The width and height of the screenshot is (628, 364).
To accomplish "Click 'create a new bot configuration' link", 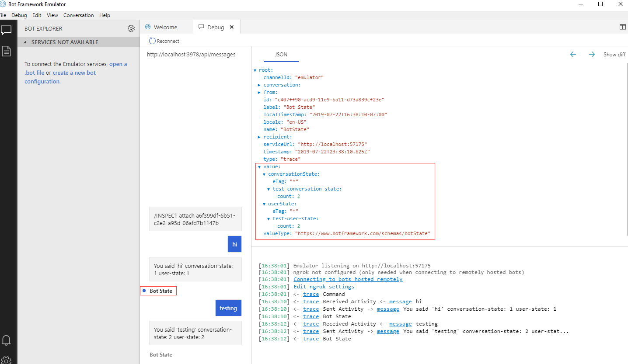I will pyautogui.click(x=74, y=73).
